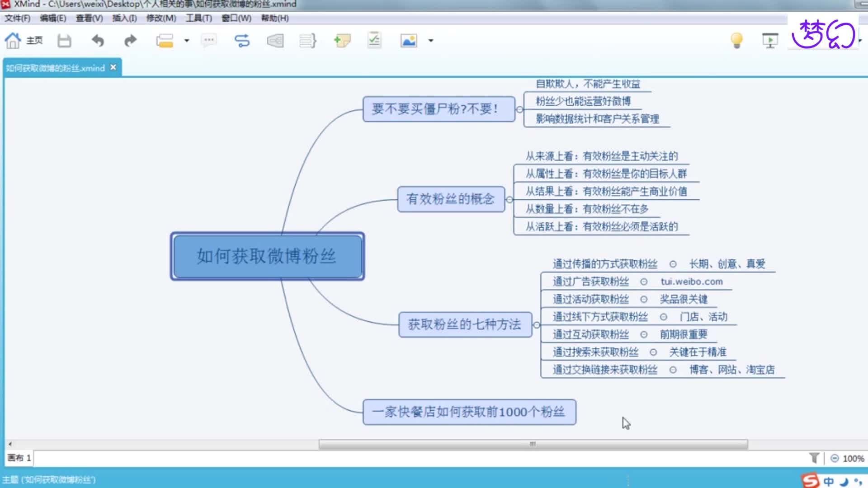Click the 主页 home button
This screenshot has width=868, height=488.
coord(25,41)
